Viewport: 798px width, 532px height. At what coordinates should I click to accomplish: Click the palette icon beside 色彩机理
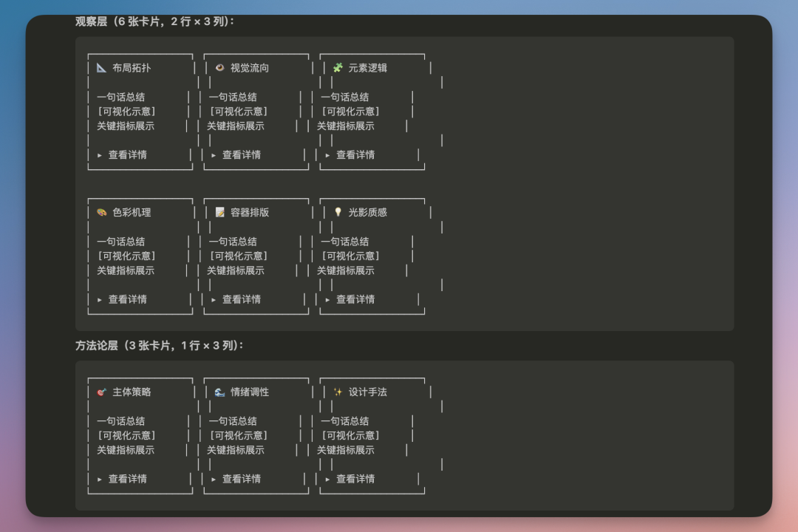[102, 213]
